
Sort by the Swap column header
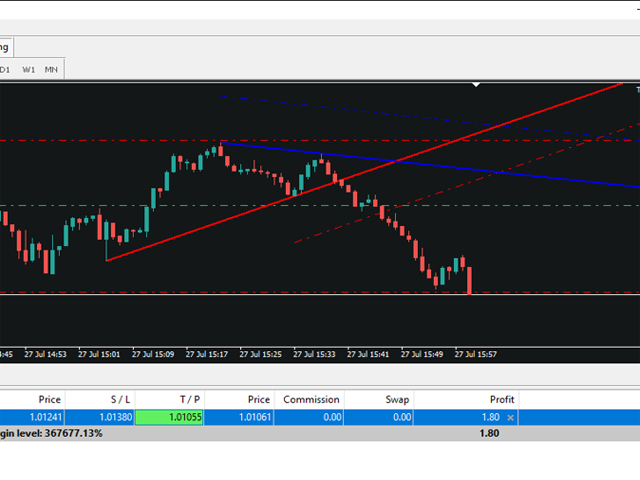click(x=379, y=399)
